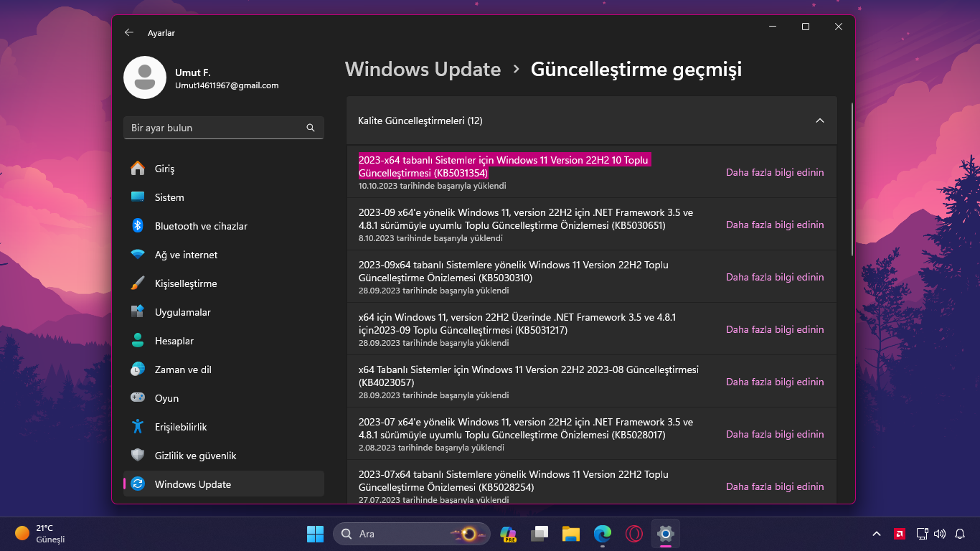Open Bluetooth ve cihazlar icon

[138, 226]
